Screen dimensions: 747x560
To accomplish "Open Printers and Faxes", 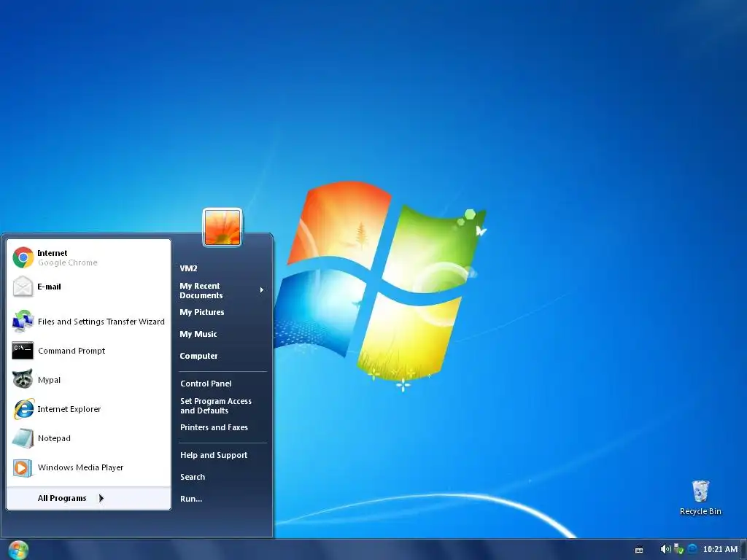I will point(222,427).
